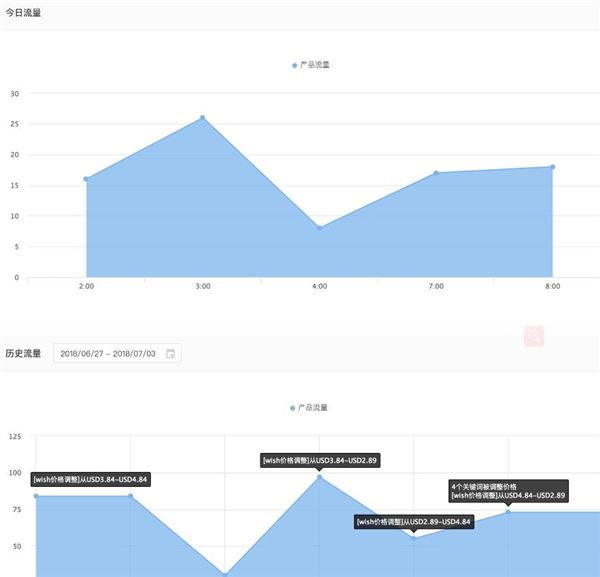Click the 7:00 x-axis label

436,286
